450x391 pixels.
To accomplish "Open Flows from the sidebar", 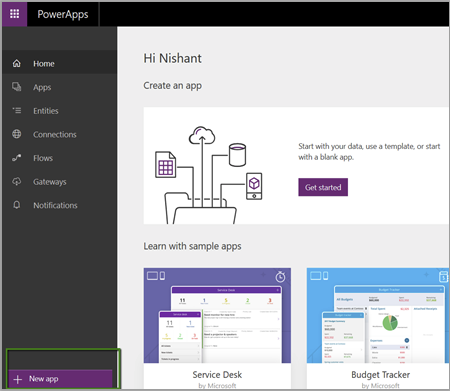I will [59, 158].
